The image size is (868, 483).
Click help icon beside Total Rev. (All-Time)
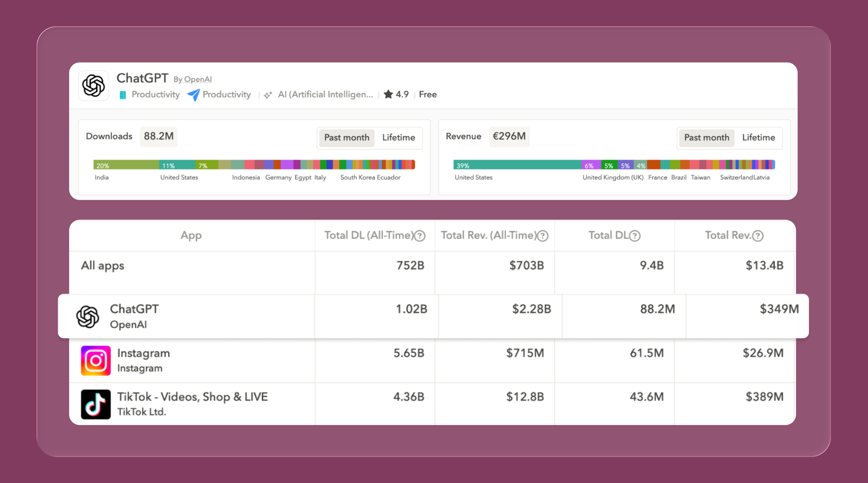(543, 236)
